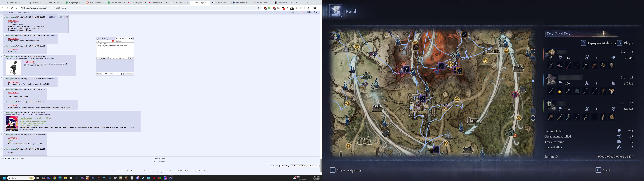Remove the attached p3CdjVS.jpeg file

pyautogui.click(x=122, y=74)
